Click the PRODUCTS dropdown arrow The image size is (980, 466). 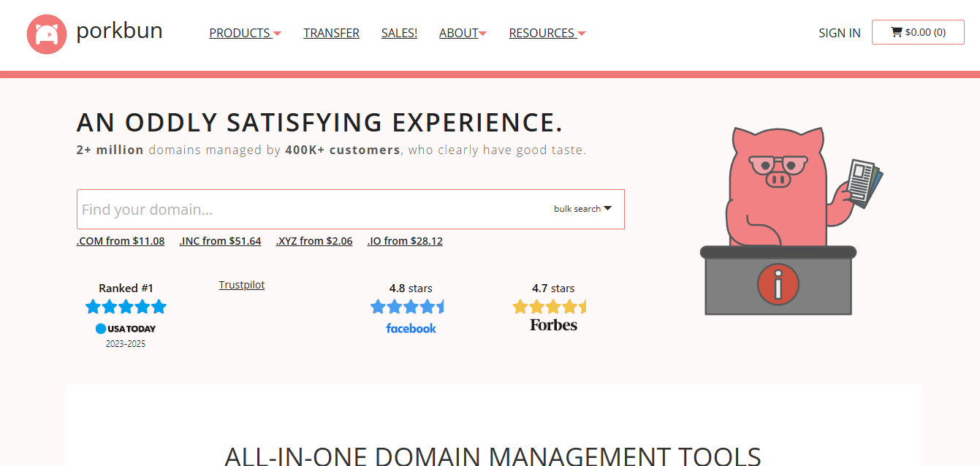[277, 34]
